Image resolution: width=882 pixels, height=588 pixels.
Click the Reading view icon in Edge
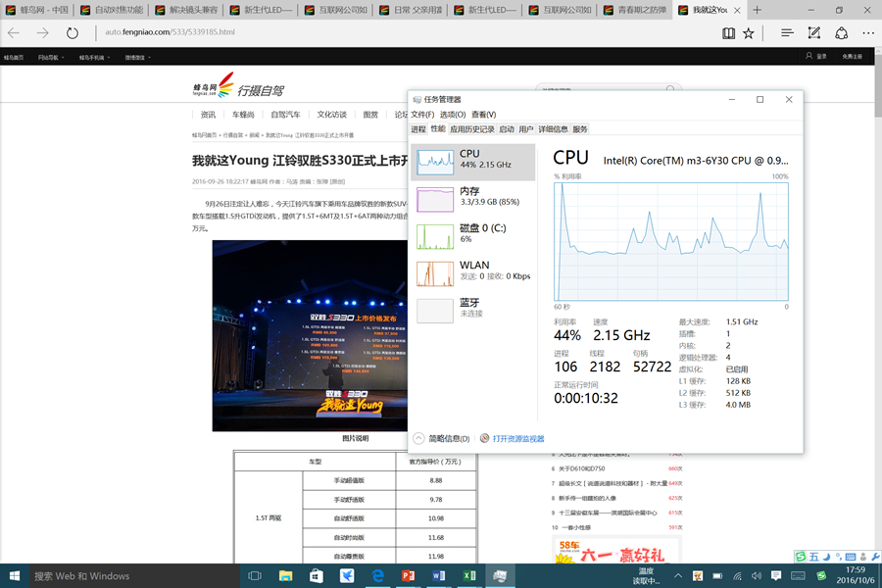click(729, 32)
